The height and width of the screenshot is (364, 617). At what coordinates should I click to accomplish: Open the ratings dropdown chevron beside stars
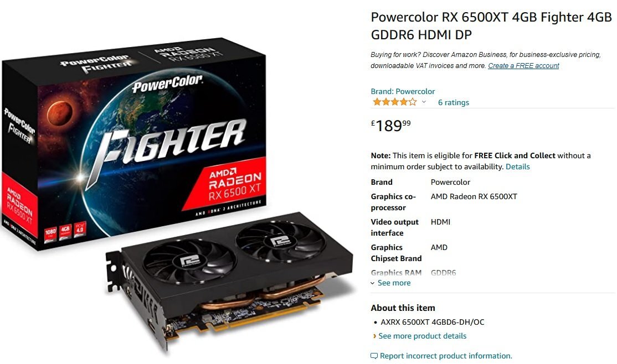(424, 102)
